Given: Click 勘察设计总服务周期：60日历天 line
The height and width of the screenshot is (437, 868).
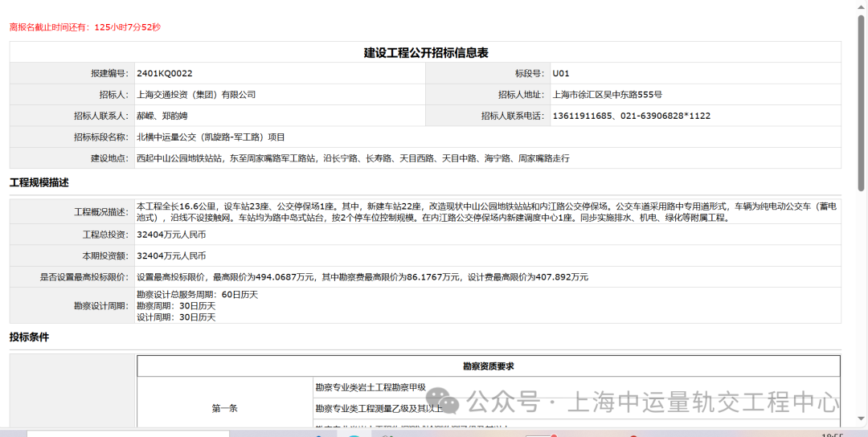Looking at the screenshot, I should [197, 294].
